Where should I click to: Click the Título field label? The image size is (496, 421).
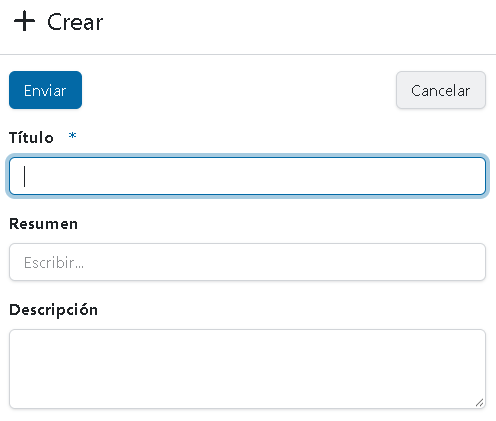[31, 137]
